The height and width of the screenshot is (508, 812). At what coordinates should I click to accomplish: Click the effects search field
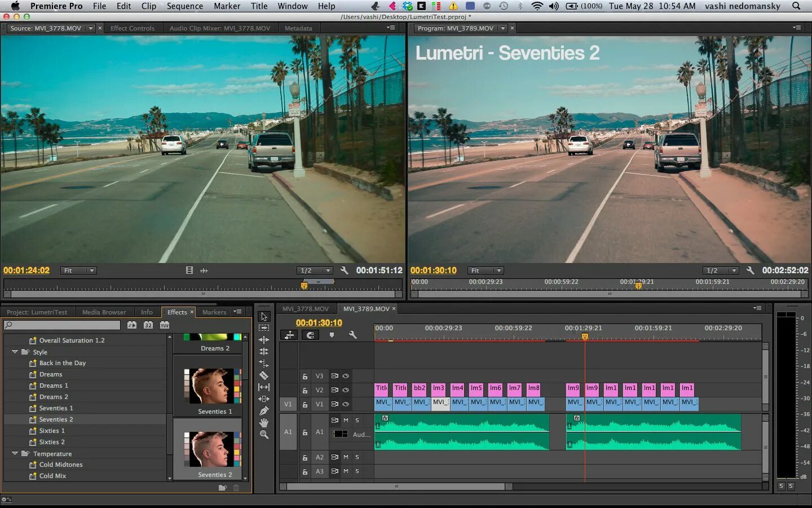pyautogui.click(x=62, y=325)
